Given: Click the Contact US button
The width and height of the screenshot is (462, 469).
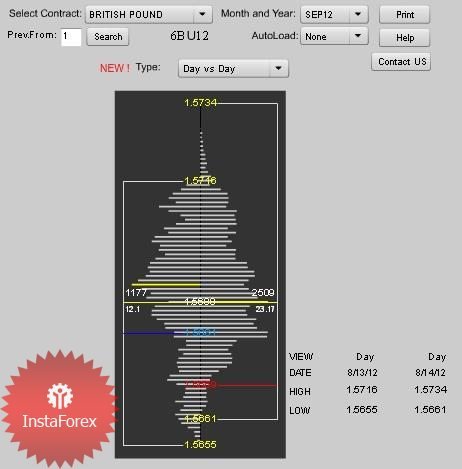Looking at the screenshot, I should pos(401,62).
